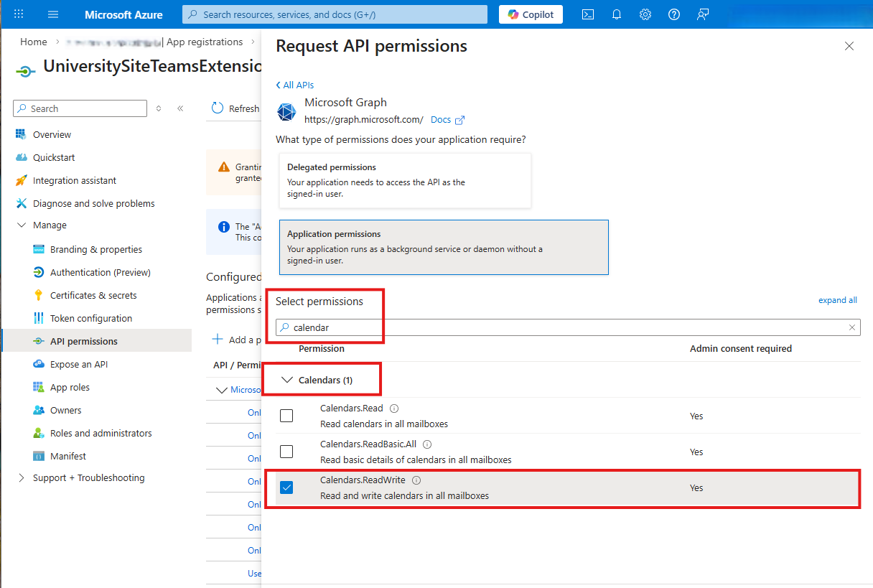Open the Microsoft Graph Docs link
873x588 pixels.
(447, 120)
